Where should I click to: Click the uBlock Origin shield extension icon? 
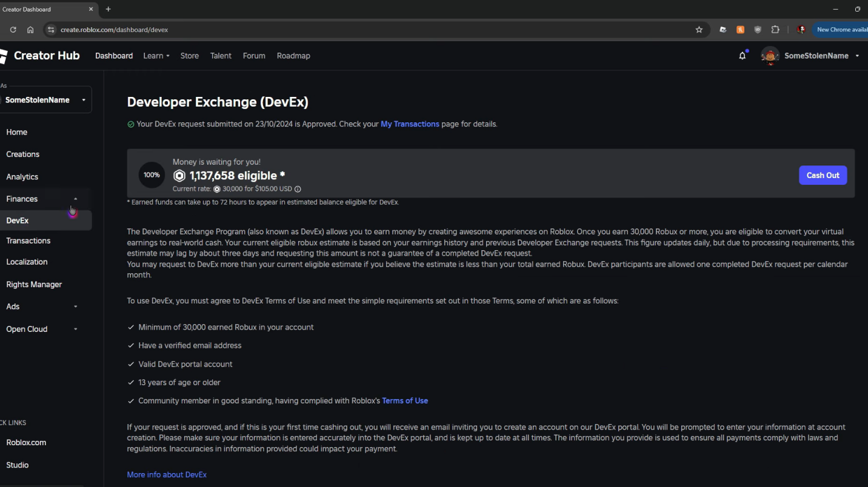click(758, 30)
